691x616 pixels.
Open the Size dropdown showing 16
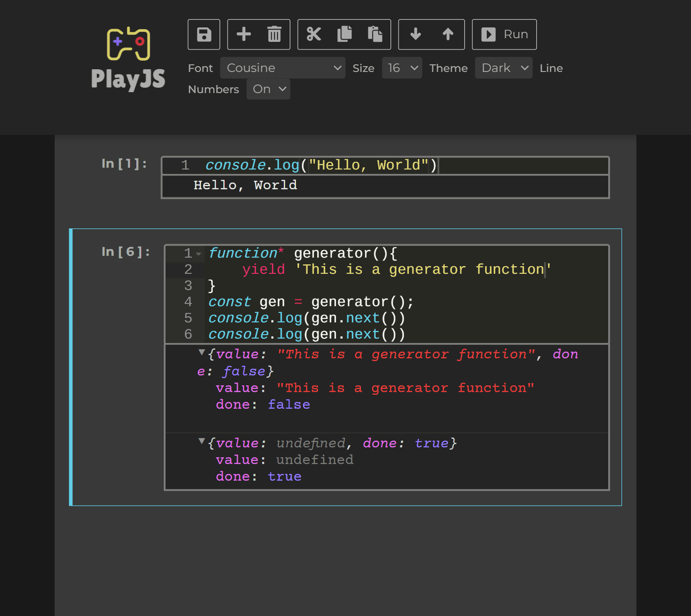pos(402,68)
